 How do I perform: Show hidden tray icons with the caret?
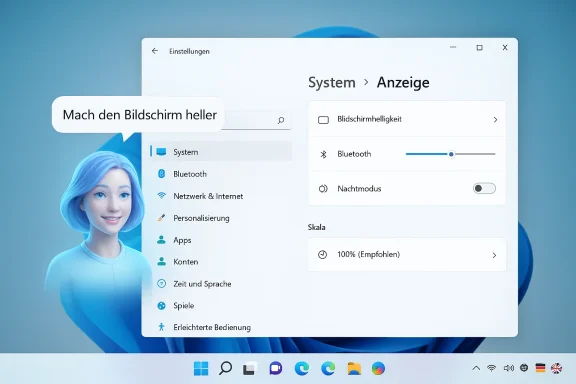tap(476, 368)
